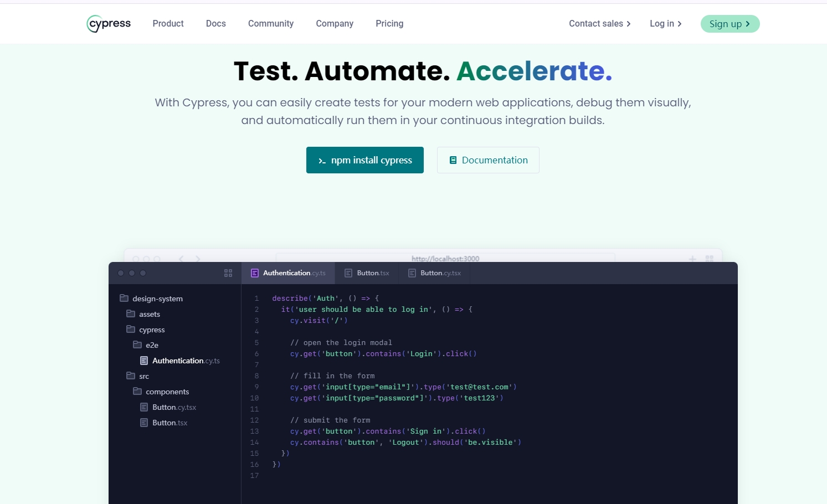Open the Product menu
This screenshot has width=827, height=504.
[x=168, y=24]
